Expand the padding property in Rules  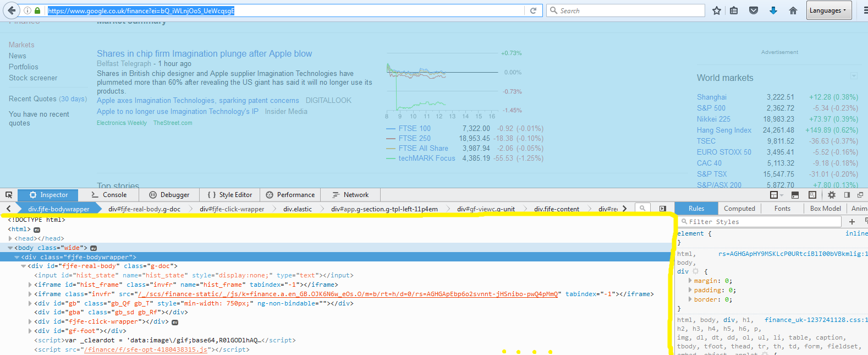click(690, 290)
